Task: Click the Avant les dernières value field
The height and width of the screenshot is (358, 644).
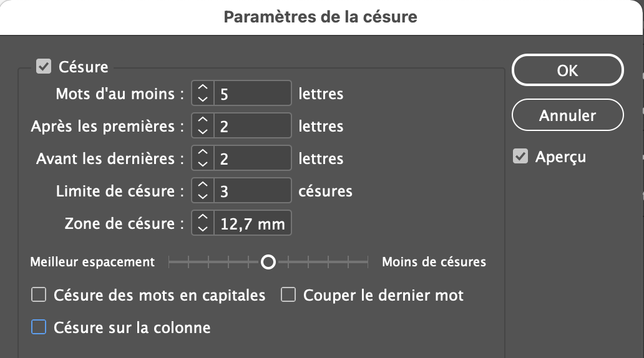Action: pos(252,158)
